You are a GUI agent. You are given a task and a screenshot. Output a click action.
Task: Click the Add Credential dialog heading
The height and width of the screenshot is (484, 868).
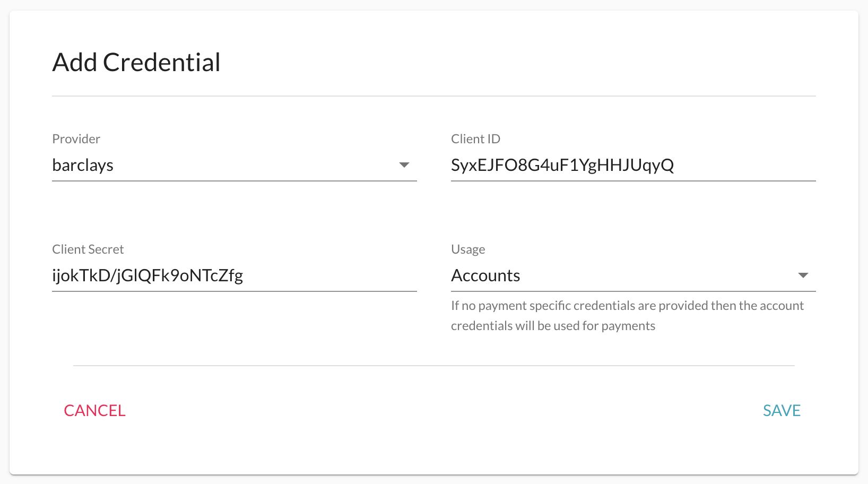point(136,62)
